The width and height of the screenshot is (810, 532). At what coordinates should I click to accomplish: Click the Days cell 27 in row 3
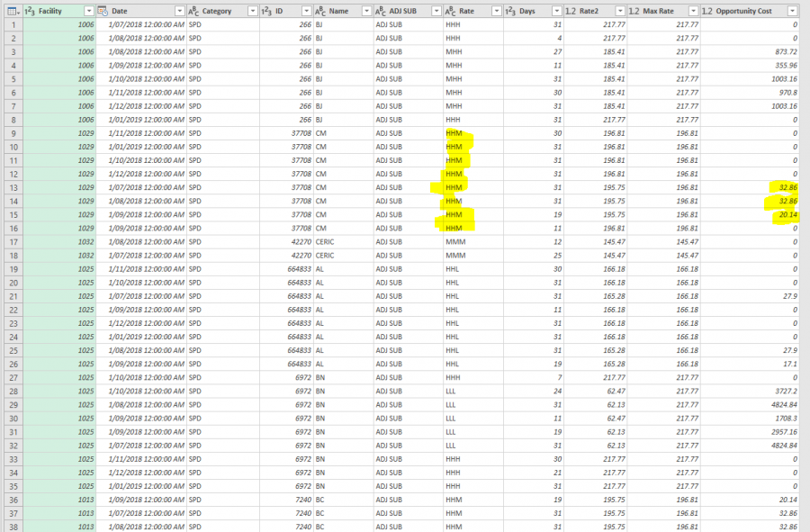click(534, 51)
